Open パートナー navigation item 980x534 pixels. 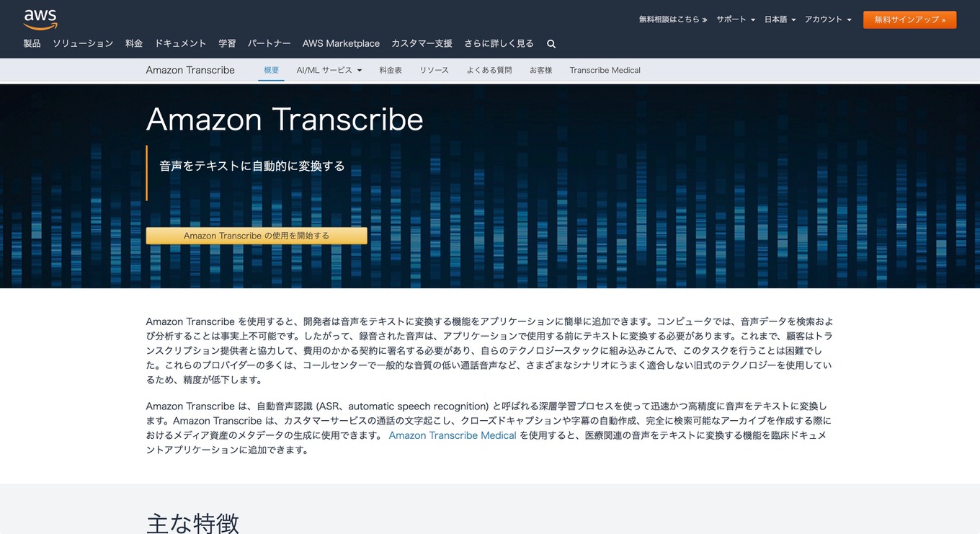(x=269, y=43)
